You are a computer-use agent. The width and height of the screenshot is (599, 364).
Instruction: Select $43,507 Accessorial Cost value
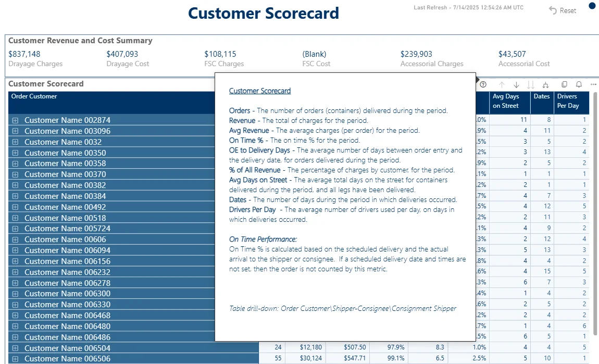(x=512, y=54)
